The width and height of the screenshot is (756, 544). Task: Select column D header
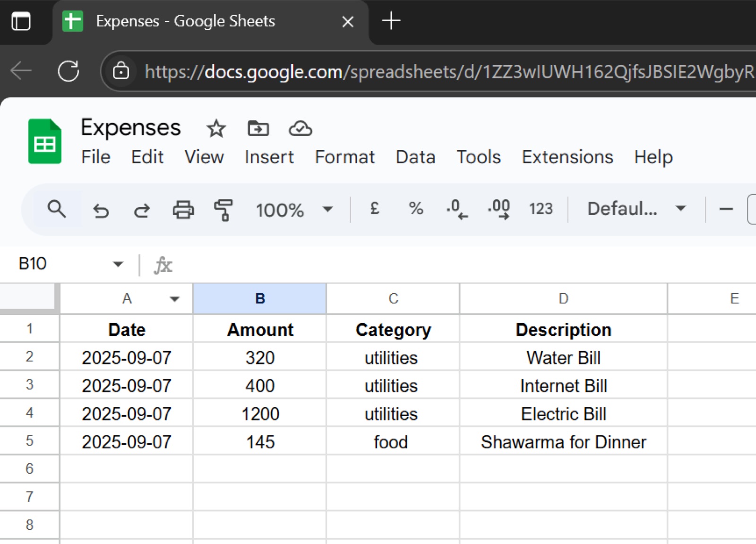[x=564, y=299]
